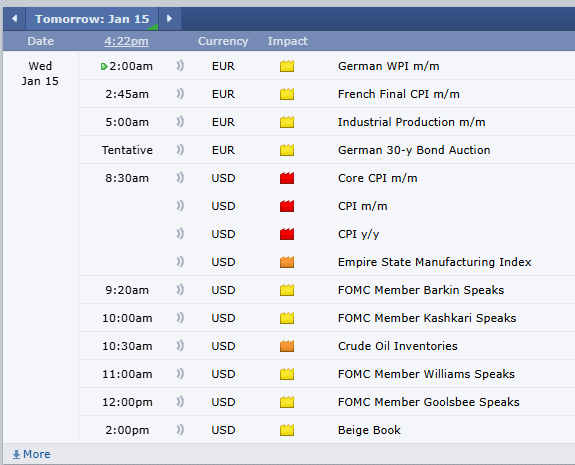Click red impact icon for CPI y/y
This screenshot has width=575, height=465.
click(287, 234)
